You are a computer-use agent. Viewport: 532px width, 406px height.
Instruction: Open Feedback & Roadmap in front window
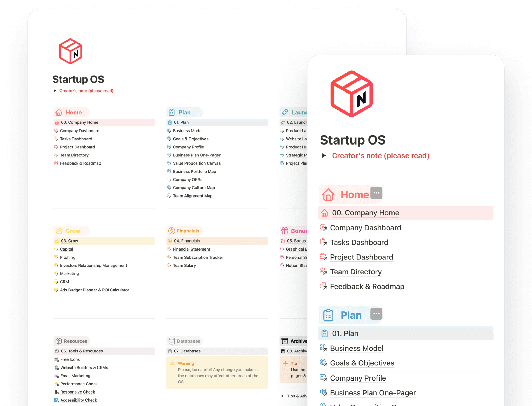(367, 286)
